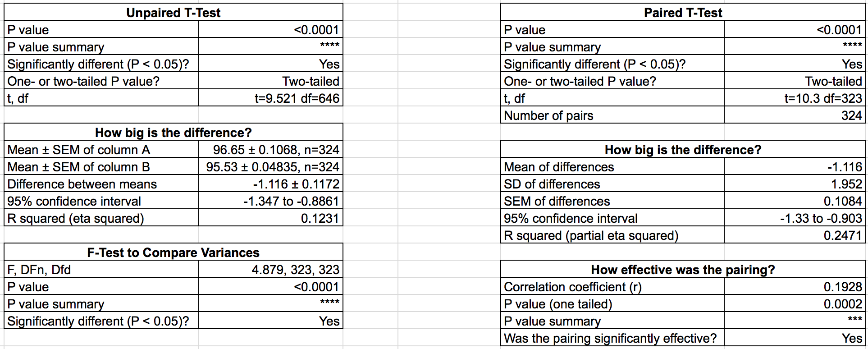Click the Difference between means value cell
868x349 pixels.
click(x=296, y=184)
